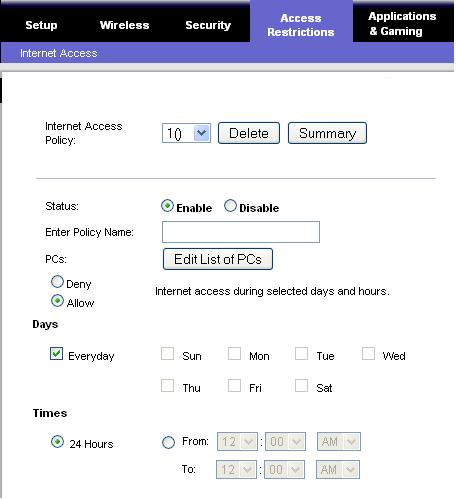Open the Security tab
The width and height of the screenshot is (456, 499).
[208, 25]
